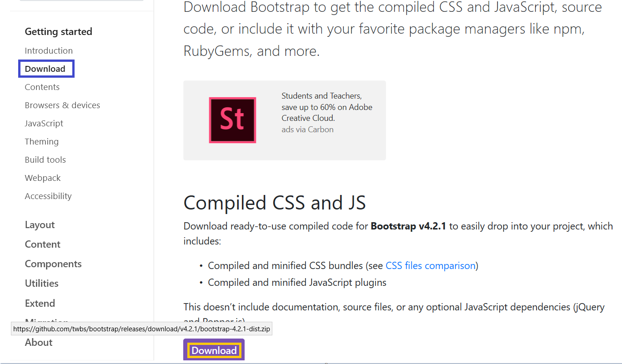Open the Webpack sidebar link
The height and width of the screenshot is (364, 622).
tap(43, 178)
